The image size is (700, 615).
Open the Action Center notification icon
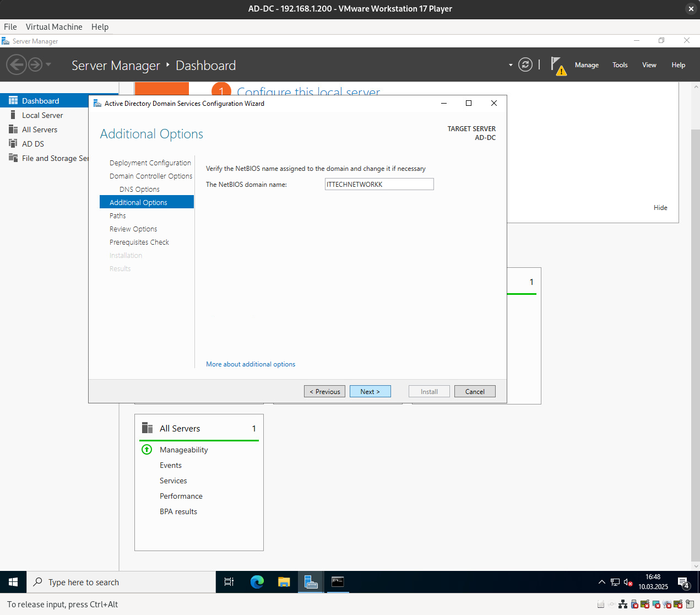[683, 582]
